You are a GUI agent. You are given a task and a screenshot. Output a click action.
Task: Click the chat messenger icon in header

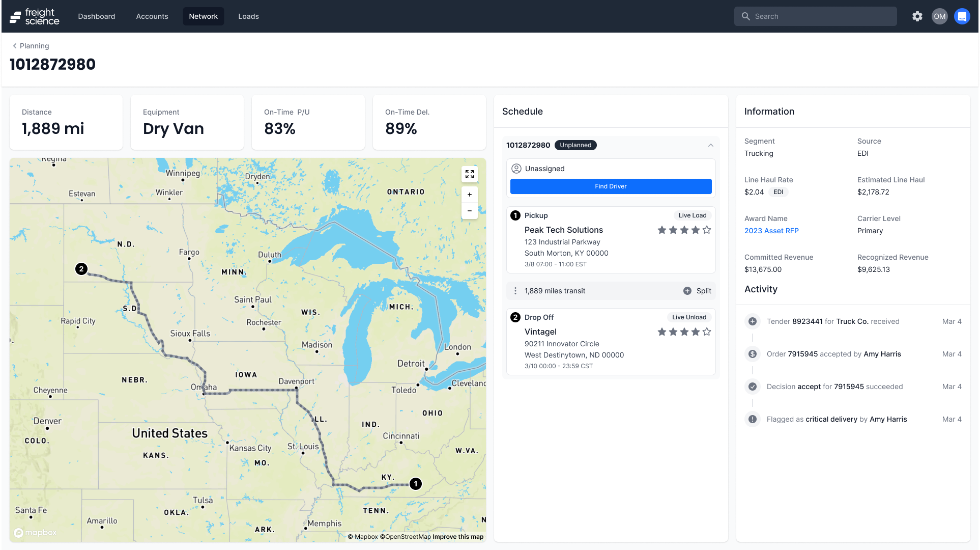click(962, 16)
